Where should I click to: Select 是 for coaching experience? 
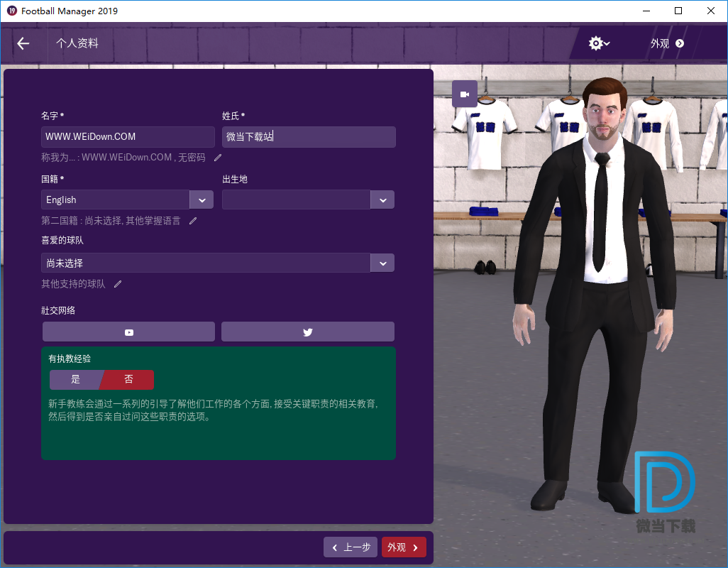pos(76,379)
